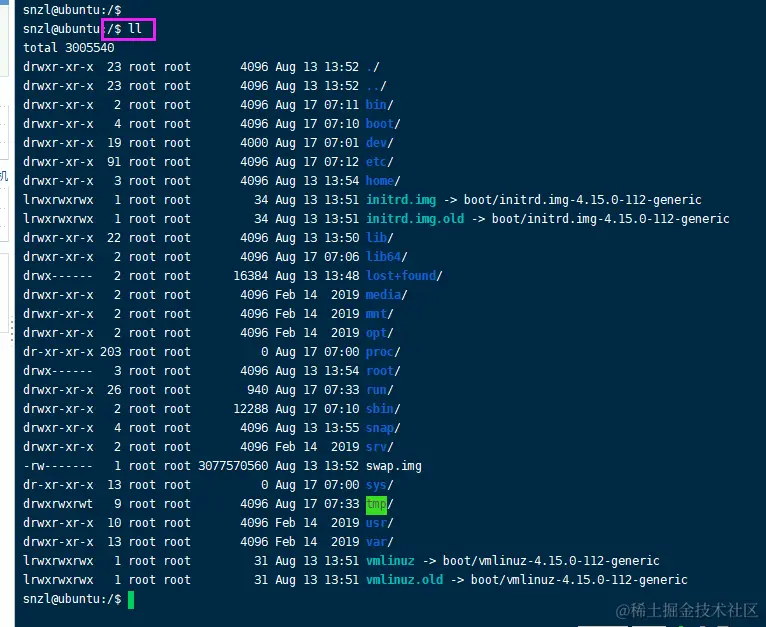The image size is (766, 627).
Task: Select the 'proc/' directory name
Action: tap(383, 352)
